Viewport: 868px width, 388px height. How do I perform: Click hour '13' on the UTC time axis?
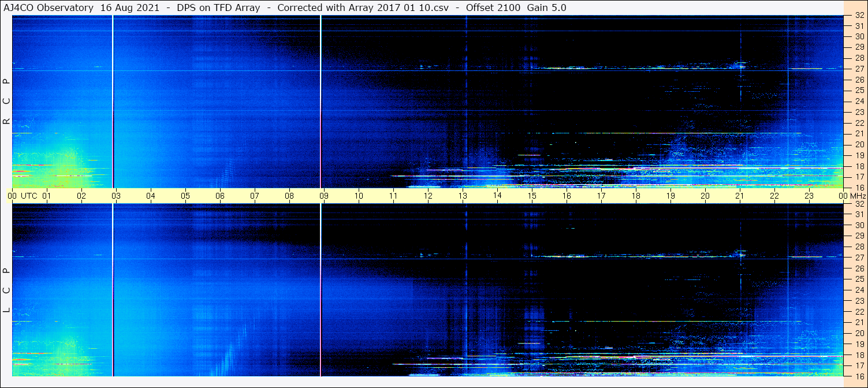coord(463,196)
